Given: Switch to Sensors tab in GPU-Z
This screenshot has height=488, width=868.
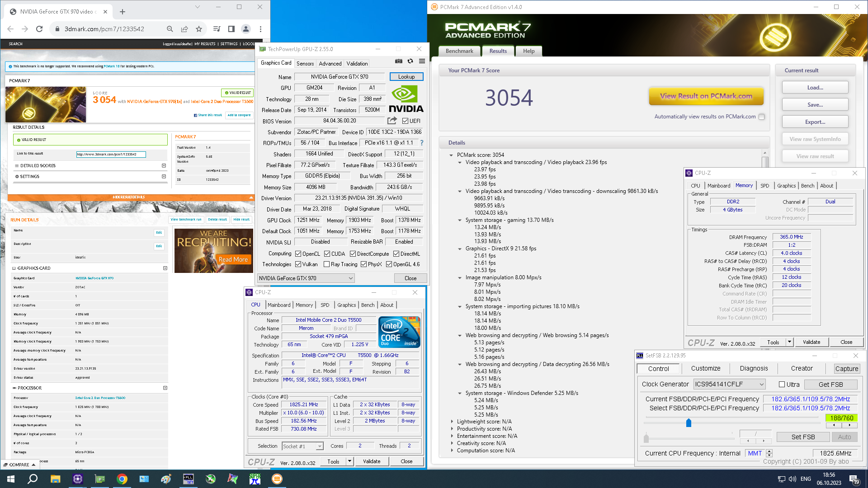Looking at the screenshot, I should (305, 64).
